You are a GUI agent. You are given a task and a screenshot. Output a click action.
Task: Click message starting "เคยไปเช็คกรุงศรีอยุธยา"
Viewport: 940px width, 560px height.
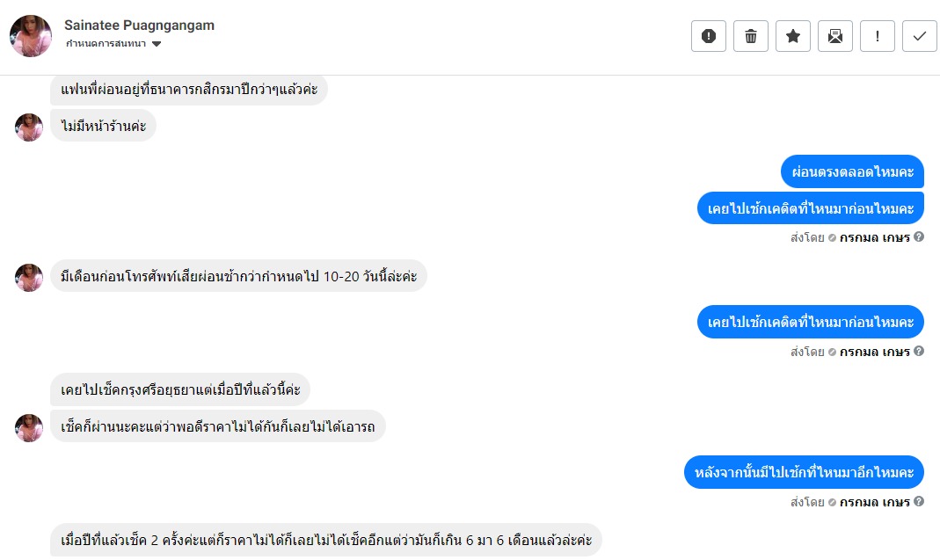pyautogui.click(x=180, y=389)
